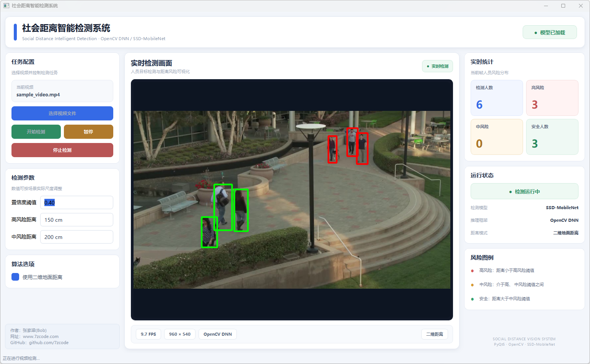Select the 中风险距离 200 cm field
590x364 pixels.
[77, 237]
